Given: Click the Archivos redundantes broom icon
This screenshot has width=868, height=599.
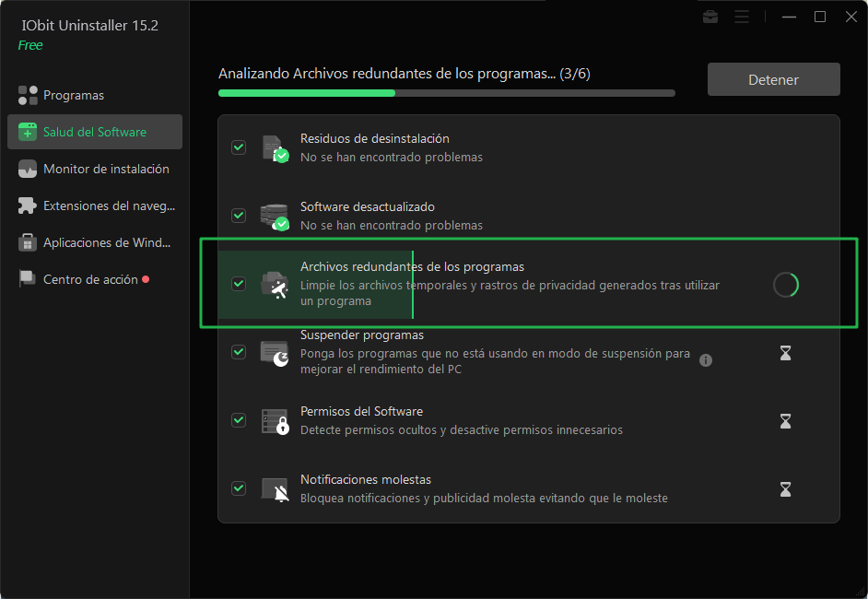Looking at the screenshot, I should (276, 285).
